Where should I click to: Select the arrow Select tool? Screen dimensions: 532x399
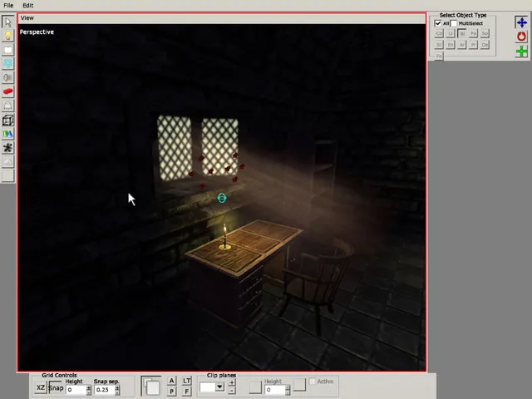point(7,22)
